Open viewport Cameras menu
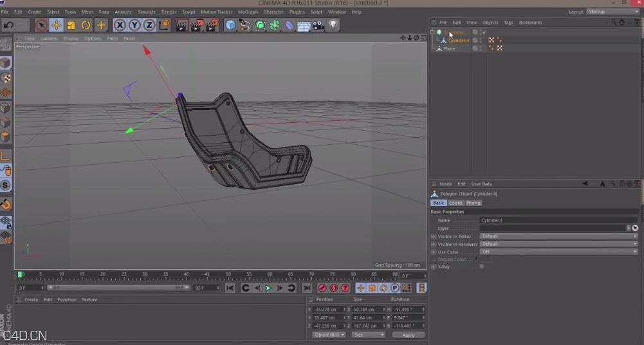Screen dimensions: 644x345 pos(50,38)
